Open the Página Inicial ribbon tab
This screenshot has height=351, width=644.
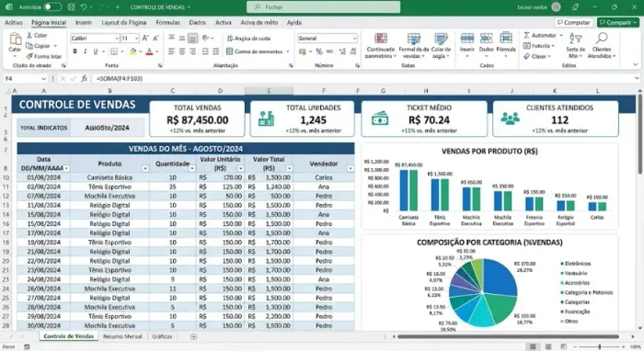49,23
